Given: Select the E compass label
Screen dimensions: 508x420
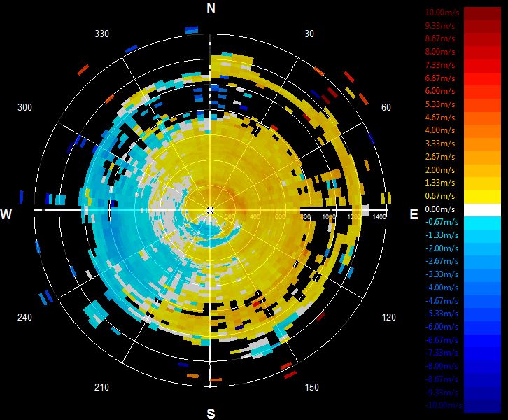Looking at the screenshot, I should tap(414, 214).
